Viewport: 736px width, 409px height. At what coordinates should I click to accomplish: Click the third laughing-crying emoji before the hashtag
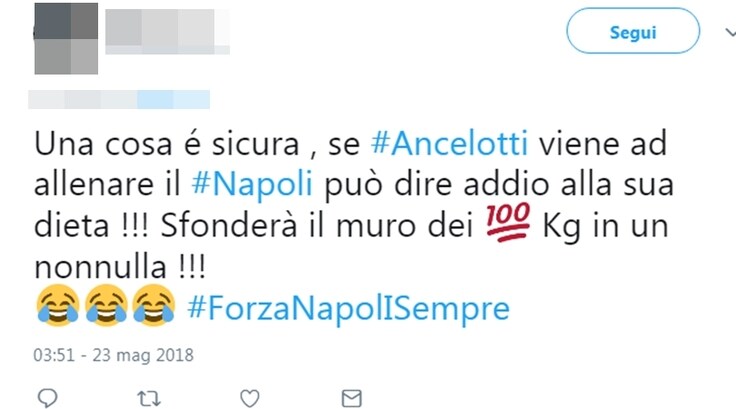point(154,305)
